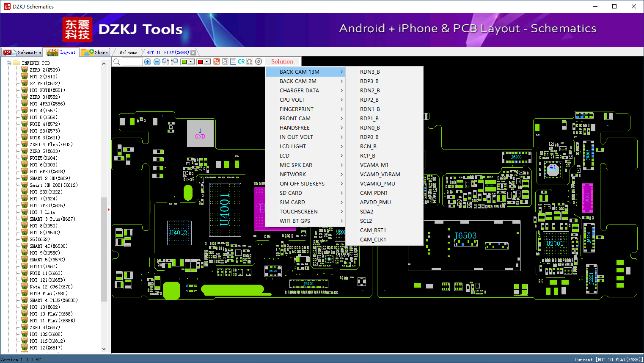Click the rotate-right pages icon
The height and width of the screenshot is (363, 644).
(x=165, y=62)
